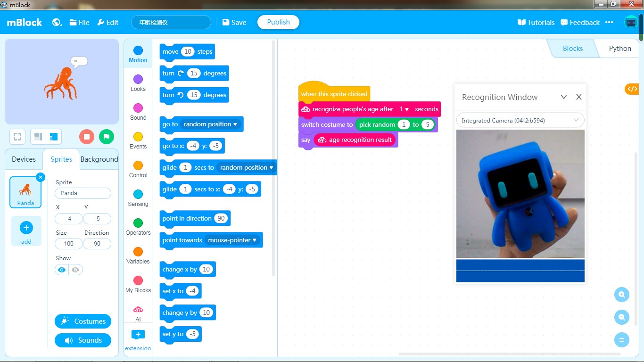The width and height of the screenshot is (644, 362).
Task: Publish the project
Action: [278, 22]
